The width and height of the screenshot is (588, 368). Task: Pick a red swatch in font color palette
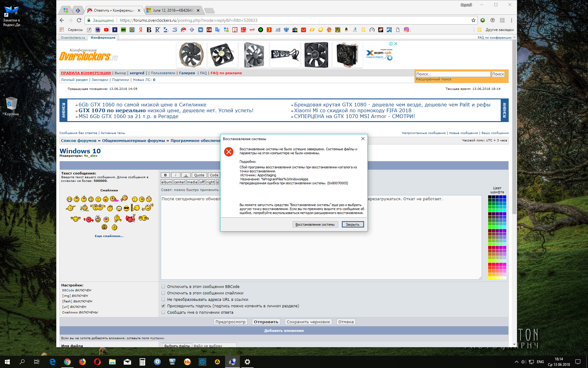tap(490, 264)
